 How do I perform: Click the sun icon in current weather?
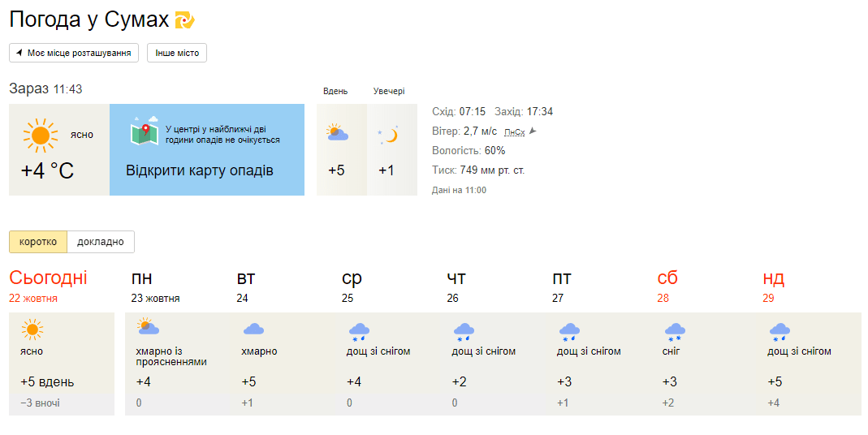tap(41, 135)
